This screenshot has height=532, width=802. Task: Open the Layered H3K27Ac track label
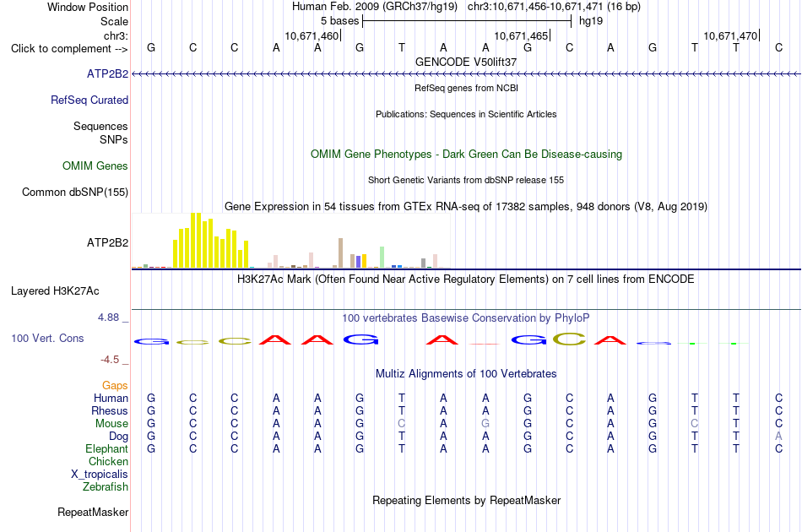click(55, 291)
